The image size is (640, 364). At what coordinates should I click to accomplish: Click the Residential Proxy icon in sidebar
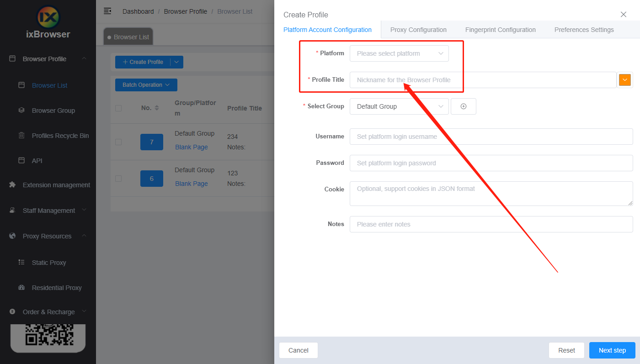click(21, 288)
